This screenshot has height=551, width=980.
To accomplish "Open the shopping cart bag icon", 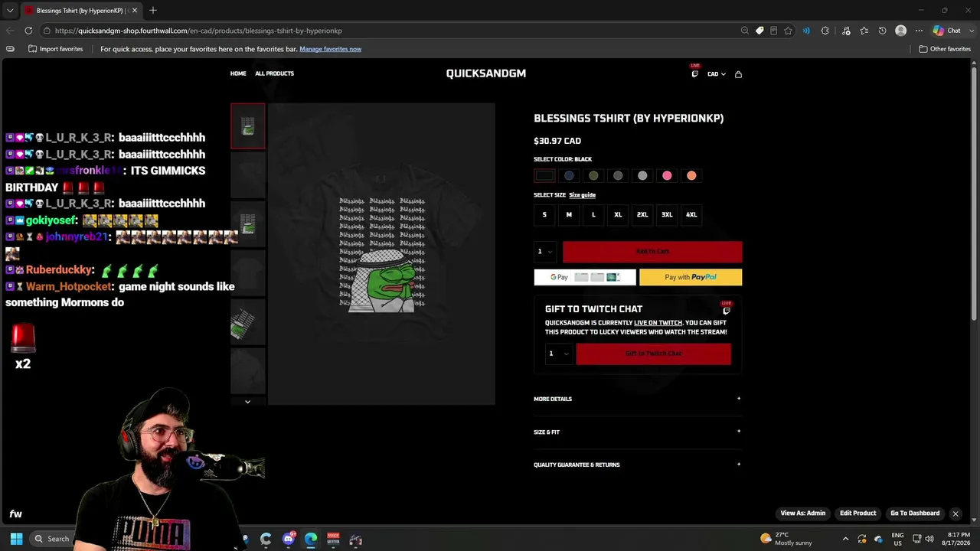I will pos(738,74).
